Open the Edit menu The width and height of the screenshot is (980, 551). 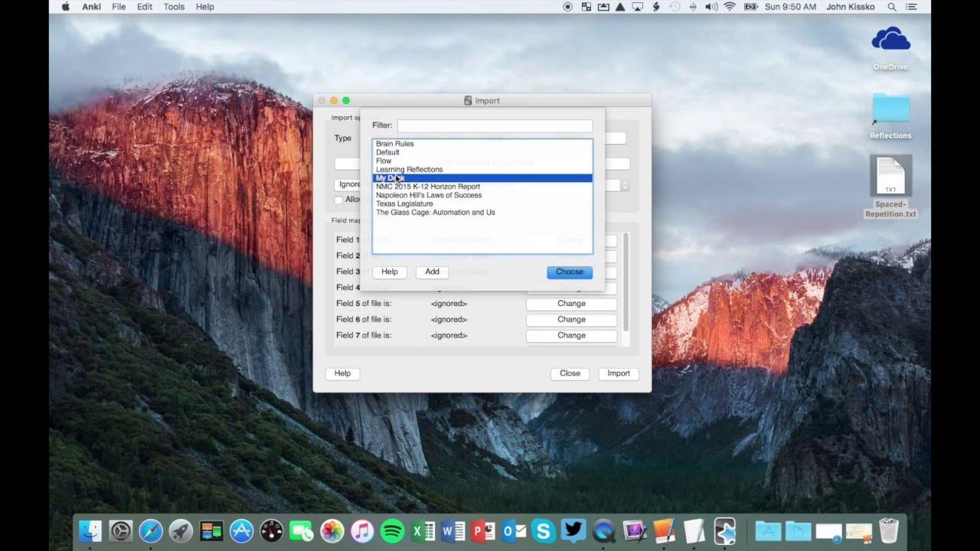(145, 7)
